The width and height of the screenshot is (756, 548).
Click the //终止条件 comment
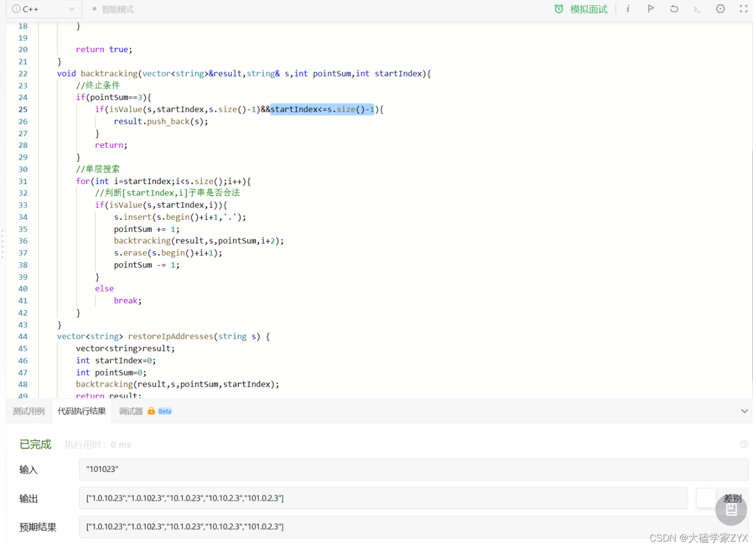pyautogui.click(x=98, y=86)
